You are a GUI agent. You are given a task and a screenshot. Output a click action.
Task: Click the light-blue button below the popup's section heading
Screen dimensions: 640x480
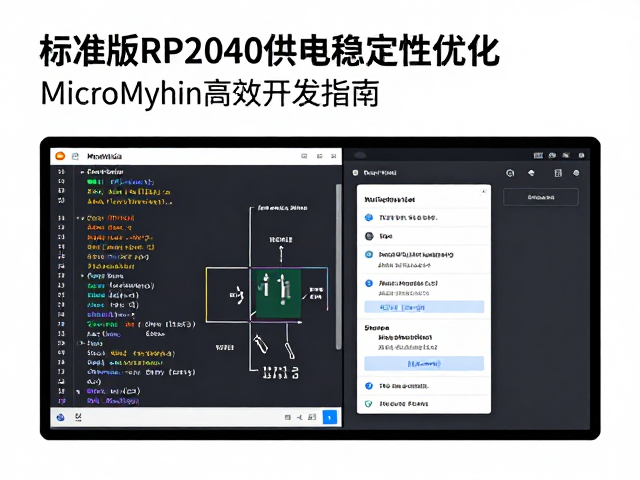424,363
